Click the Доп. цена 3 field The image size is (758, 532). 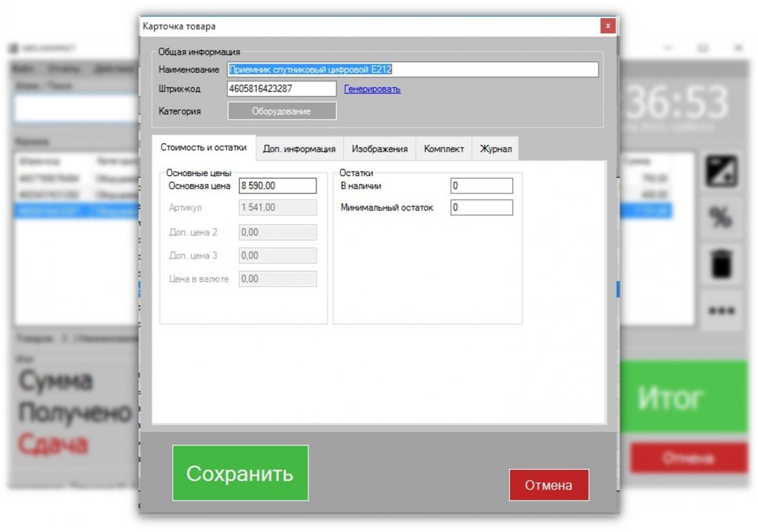tap(278, 255)
